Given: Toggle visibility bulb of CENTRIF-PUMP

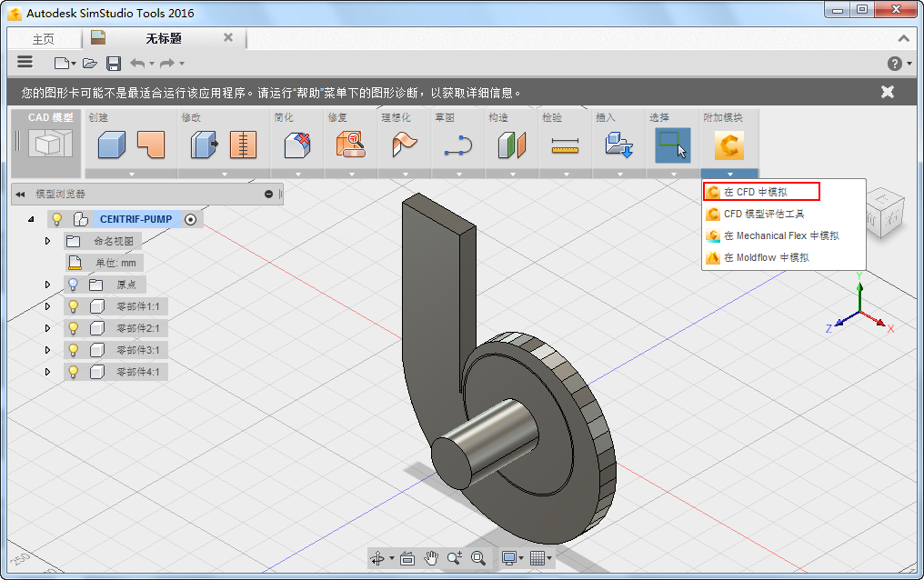Looking at the screenshot, I should pyautogui.click(x=56, y=219).
